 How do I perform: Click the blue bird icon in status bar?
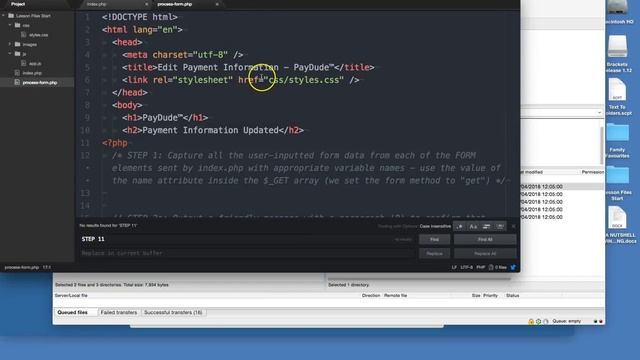(x=513, y=267)
